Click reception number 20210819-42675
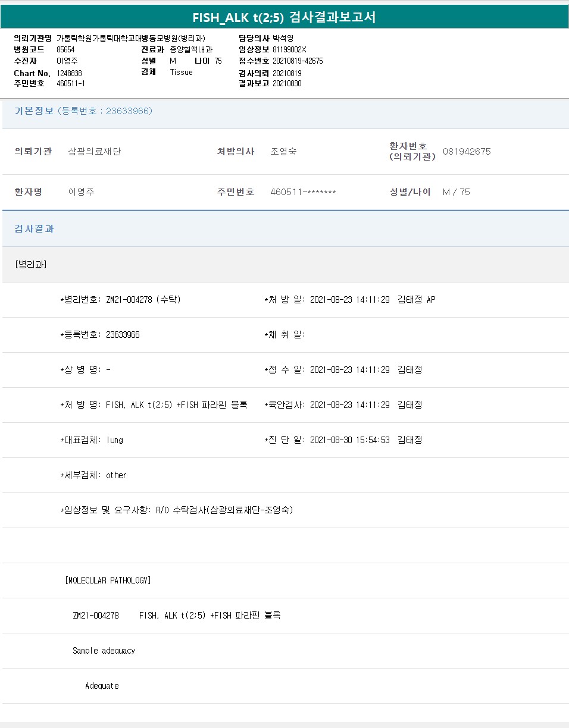 [x=298, y=61]
